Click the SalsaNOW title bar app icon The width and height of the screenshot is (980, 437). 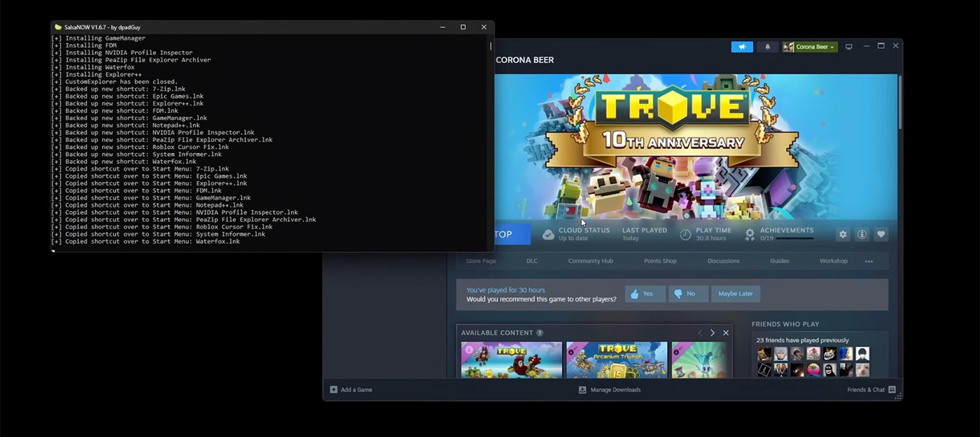tap(58, 27)
